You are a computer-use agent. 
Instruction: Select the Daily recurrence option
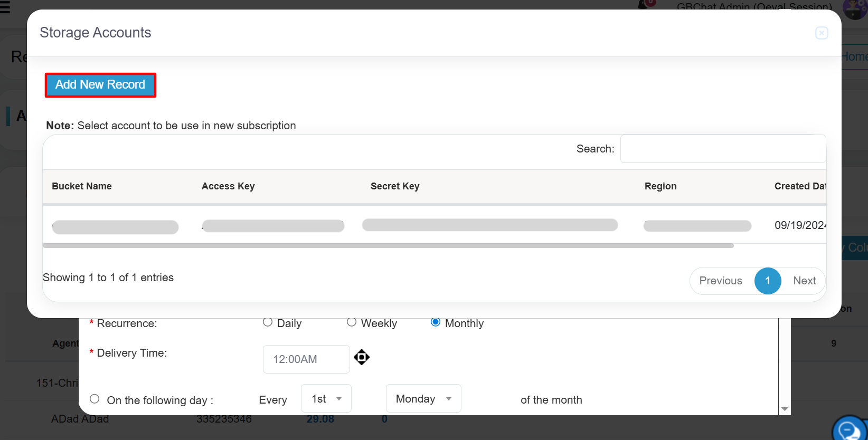point(268,322)
